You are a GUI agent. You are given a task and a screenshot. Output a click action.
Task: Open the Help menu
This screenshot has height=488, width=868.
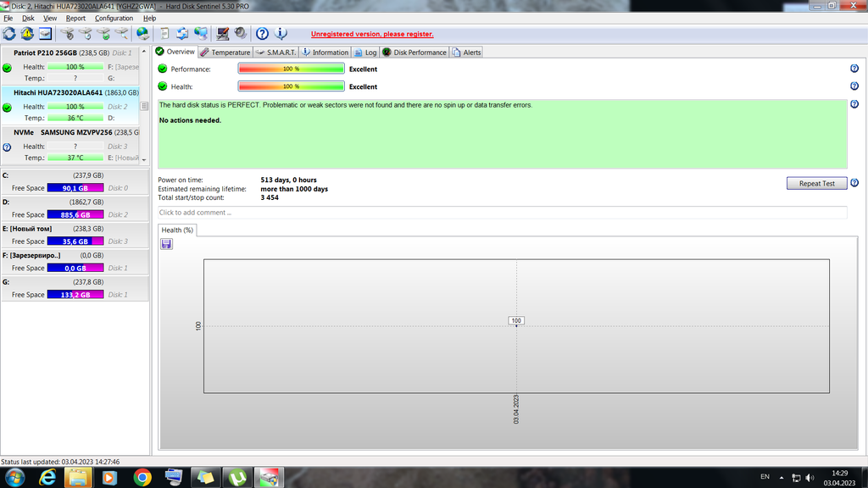(149, 19)
